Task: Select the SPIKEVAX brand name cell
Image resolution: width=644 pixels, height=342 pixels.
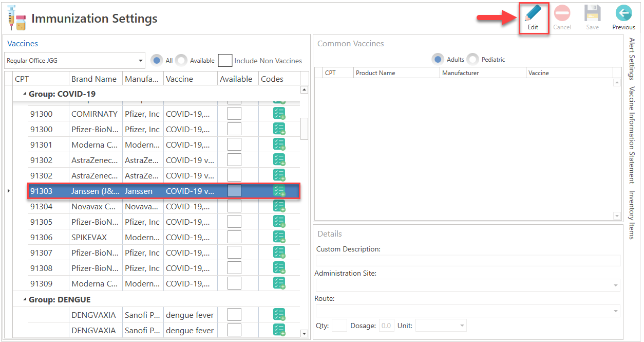Action: click(96, 237)
